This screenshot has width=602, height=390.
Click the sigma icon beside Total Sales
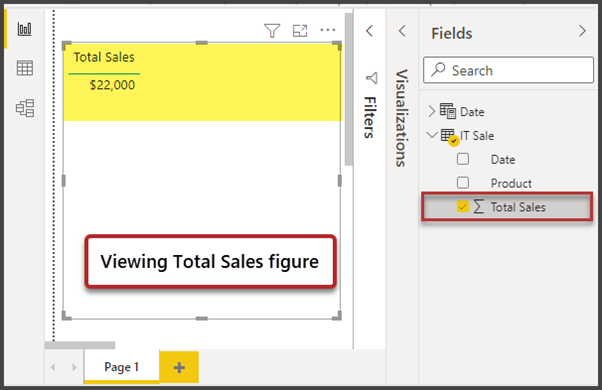click(478, 207)
